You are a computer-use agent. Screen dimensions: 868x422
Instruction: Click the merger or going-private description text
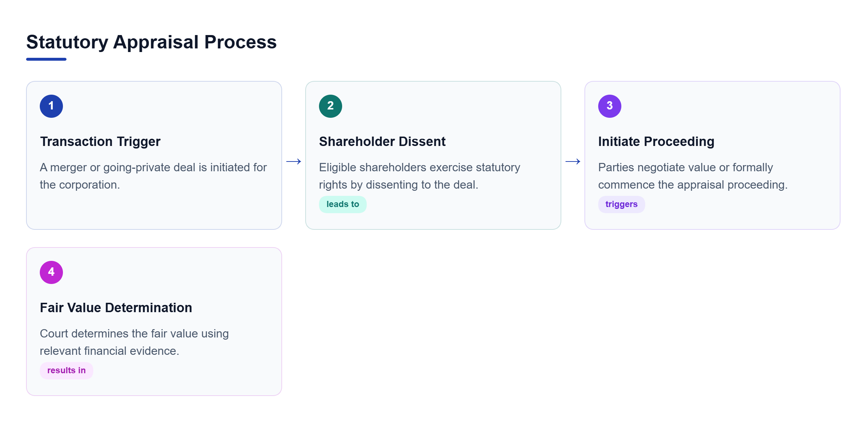153,176
